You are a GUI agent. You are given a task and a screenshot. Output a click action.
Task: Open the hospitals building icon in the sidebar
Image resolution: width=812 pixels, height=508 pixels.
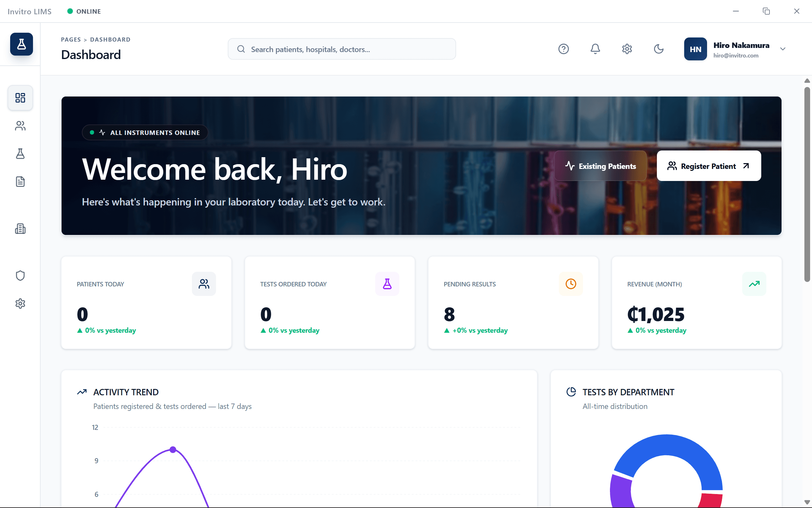coord(20,229)
